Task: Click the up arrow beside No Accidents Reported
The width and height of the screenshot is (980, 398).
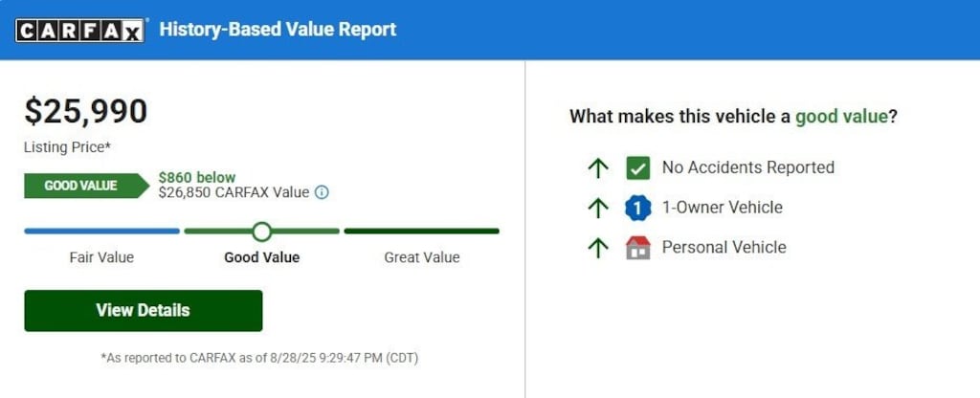Action: (x=598, y=167)
